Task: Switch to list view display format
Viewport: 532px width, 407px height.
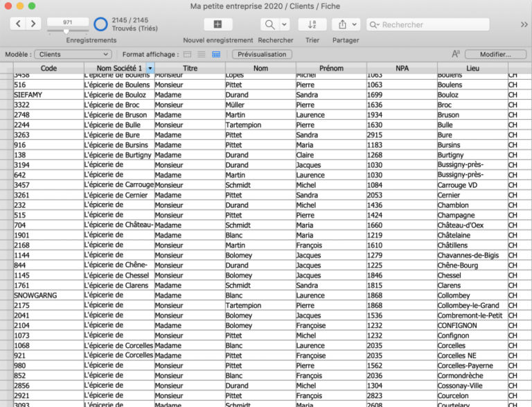Action: click(x=202, y=54)
